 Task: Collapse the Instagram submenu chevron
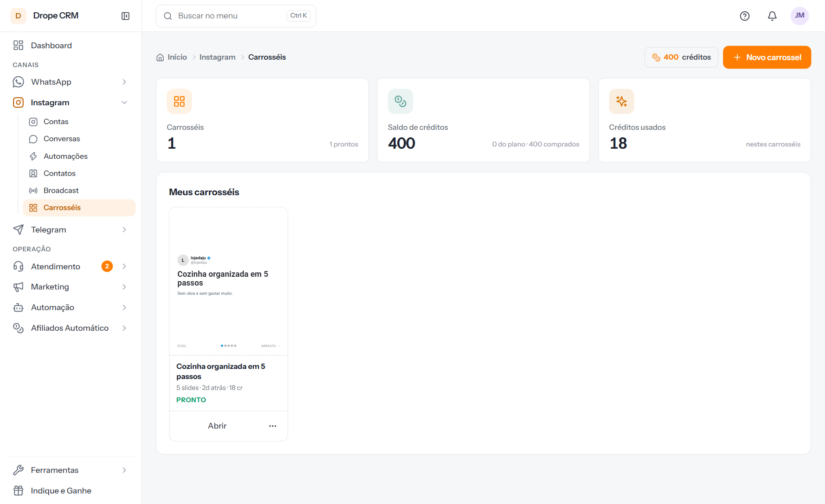click(124, 103)
